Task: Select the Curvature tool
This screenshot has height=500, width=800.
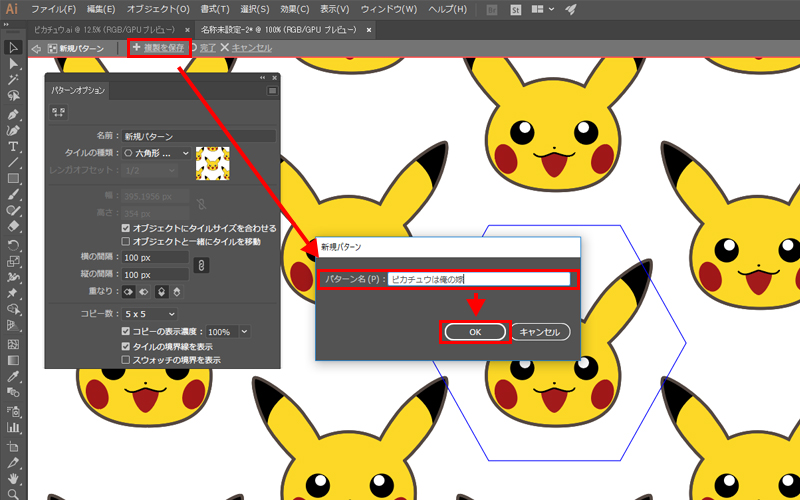Action: click(x=13, y=131)
